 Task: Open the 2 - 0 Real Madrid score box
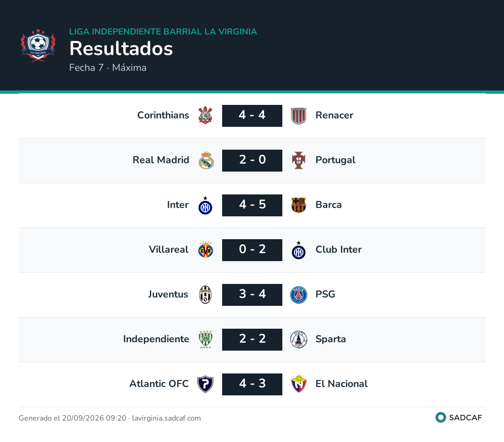pyautogui.click(x=252, y=160)
